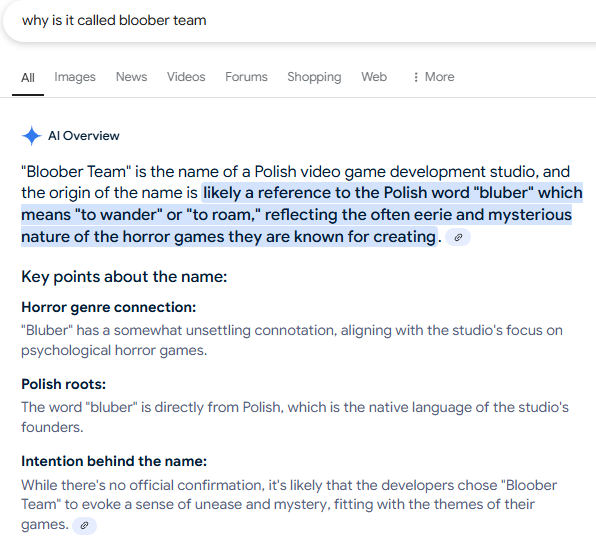Image resolution: width=596 pixels, height=558 pixels.
Task: Select the All search tab
Action: point(28,78)
